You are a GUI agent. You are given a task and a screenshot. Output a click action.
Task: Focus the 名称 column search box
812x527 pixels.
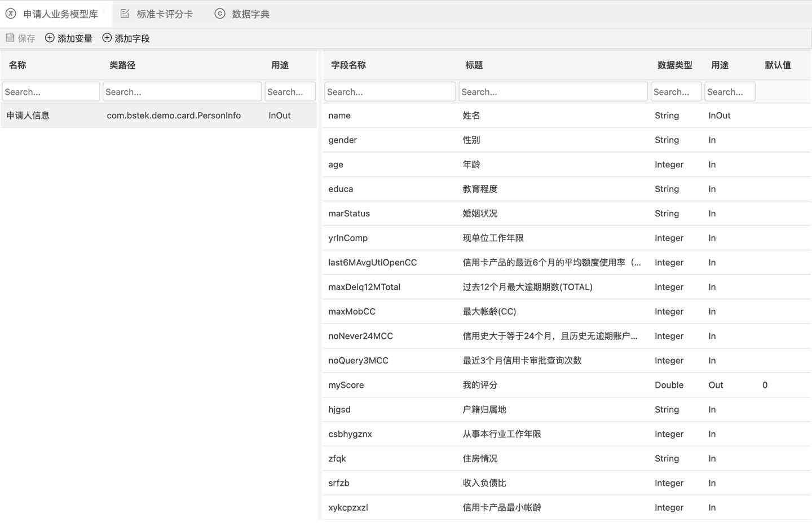tap(51, 92)
